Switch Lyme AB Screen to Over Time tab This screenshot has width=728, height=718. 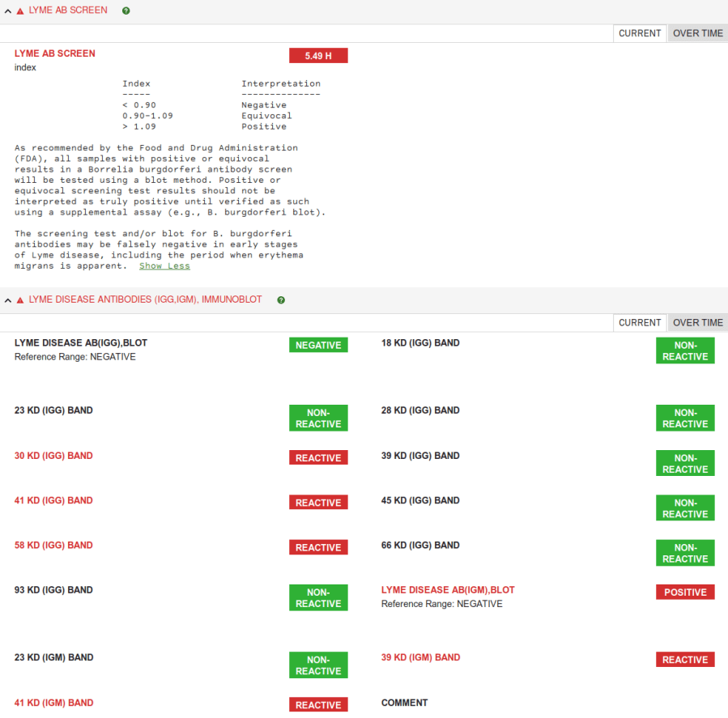pos(697,33)
